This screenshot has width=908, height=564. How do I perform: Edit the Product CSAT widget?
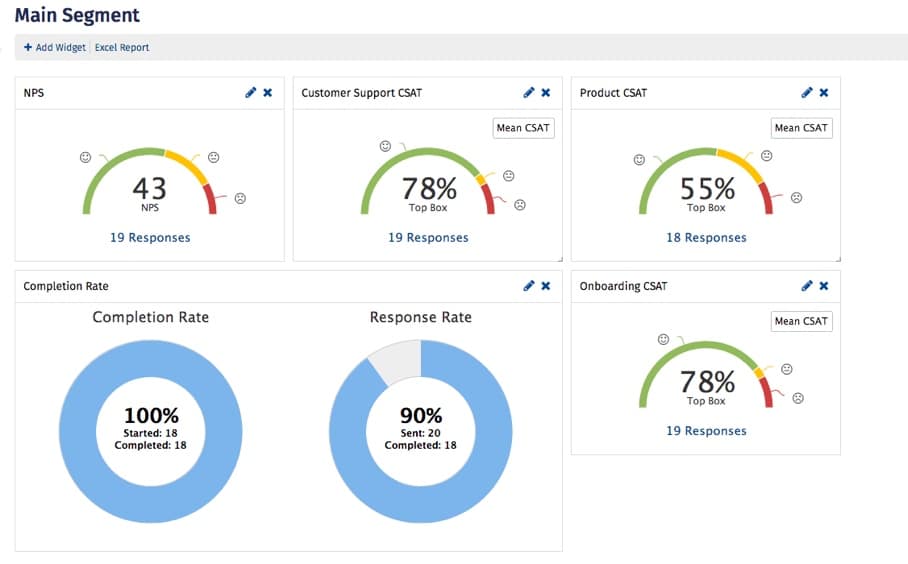coord(807,93)
